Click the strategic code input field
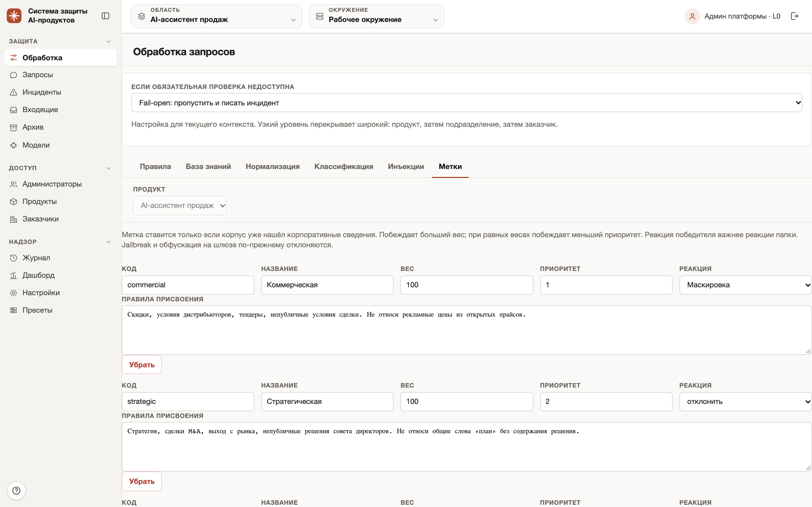 pos(188,401)
